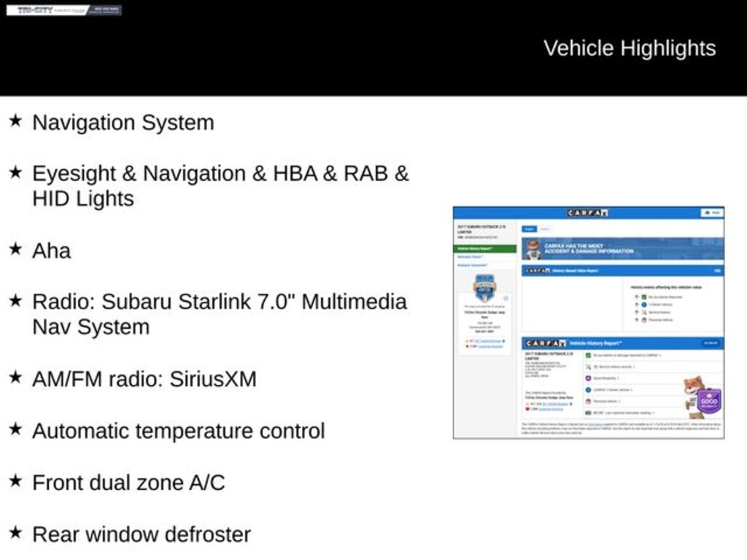Click the blue award shield badge
This screenshot has height=560, width=747.
[x=484, y=288]
